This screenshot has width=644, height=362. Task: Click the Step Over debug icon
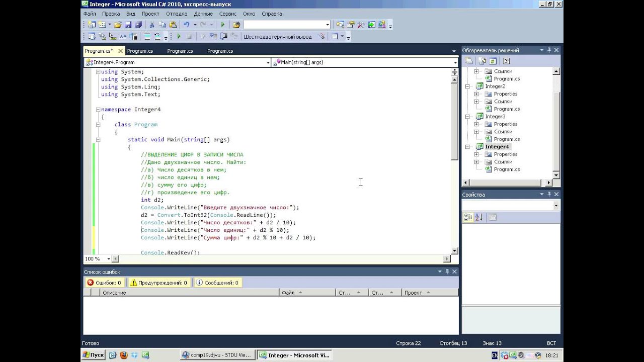pyautogui.click(x=224, y=37)
